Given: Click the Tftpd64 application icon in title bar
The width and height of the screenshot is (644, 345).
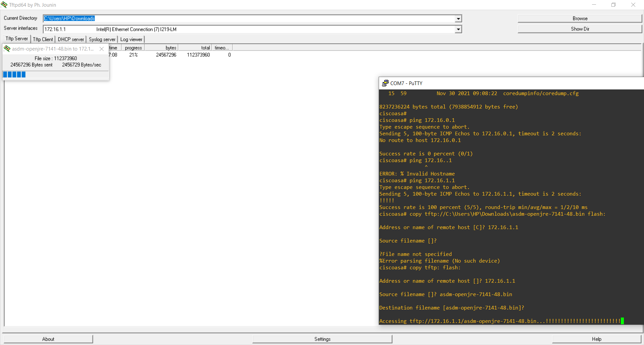Looking at the screenshot, I should point(4,5).
